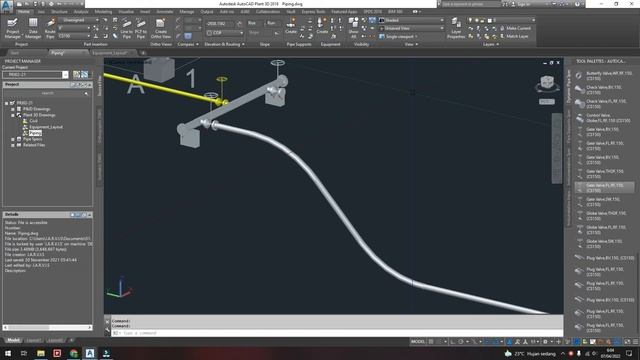Click the ViewCube in the viewport

click(x=547, y=83)
